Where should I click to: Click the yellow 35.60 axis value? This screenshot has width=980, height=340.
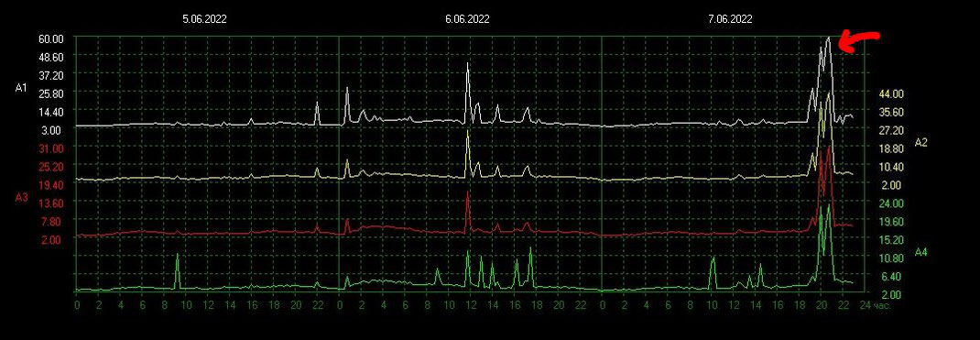click(891, 112)
